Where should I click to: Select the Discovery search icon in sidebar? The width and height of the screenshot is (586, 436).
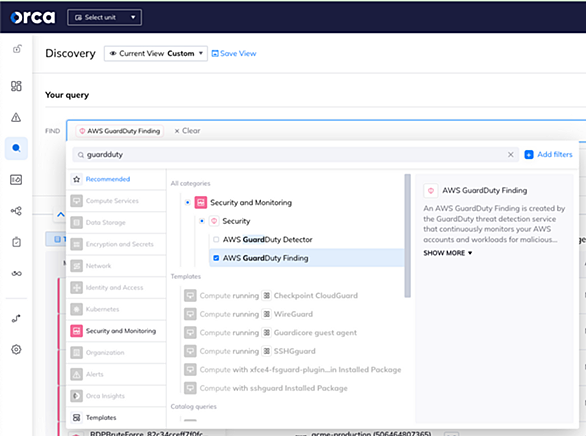(16, 148)
